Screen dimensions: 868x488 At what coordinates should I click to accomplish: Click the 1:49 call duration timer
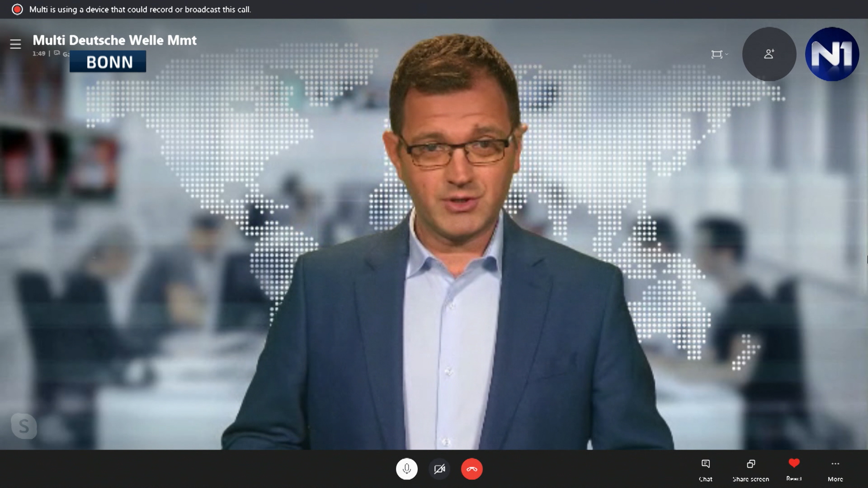click(39, 53)
